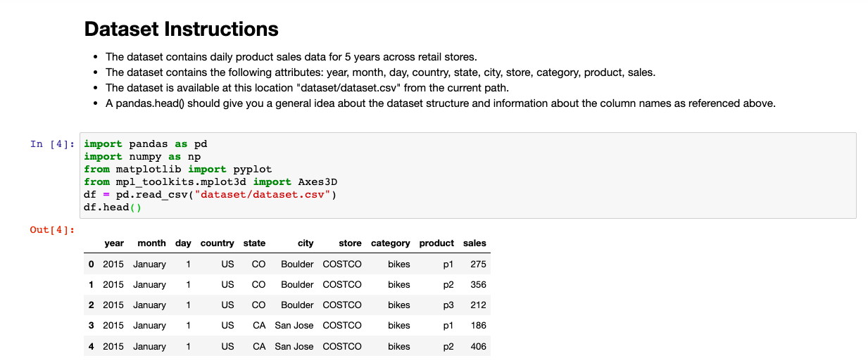Image resolution: width=868 pixels, height=363 pixels.
Task: Place cursor on the df.head() line
Action: click(x=113, y=207)
